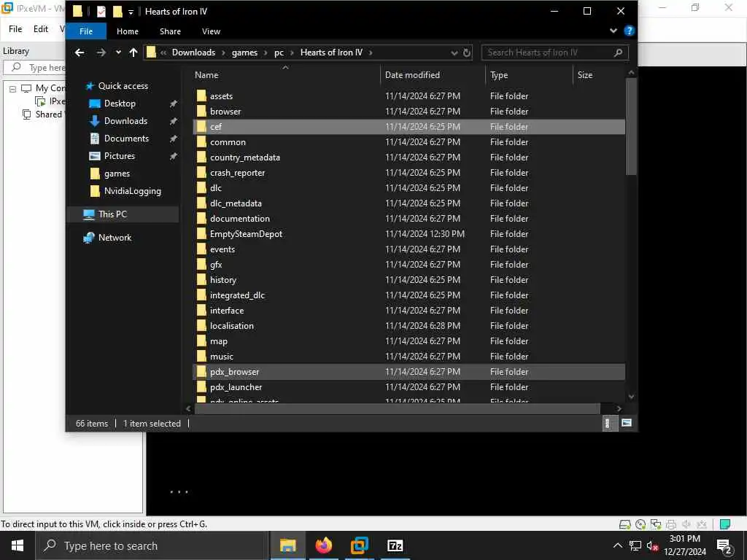Screen dimensions: 747x560
Task: Click games in the address breadcrumb
Action: [x=244, y=52]
